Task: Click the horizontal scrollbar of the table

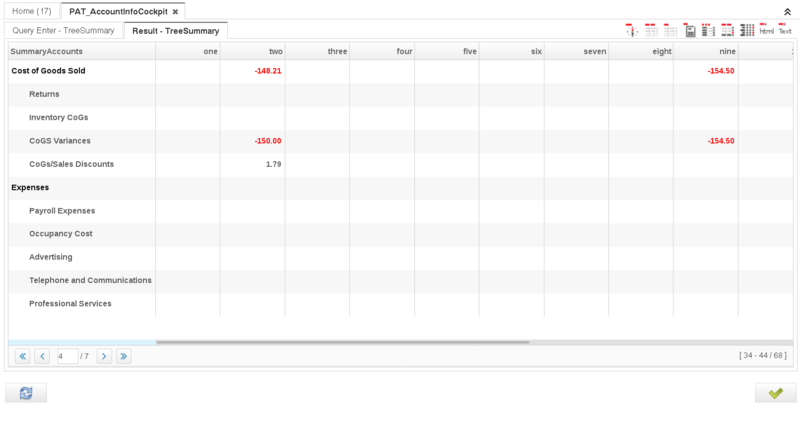Action: click(x=342, y=342)
